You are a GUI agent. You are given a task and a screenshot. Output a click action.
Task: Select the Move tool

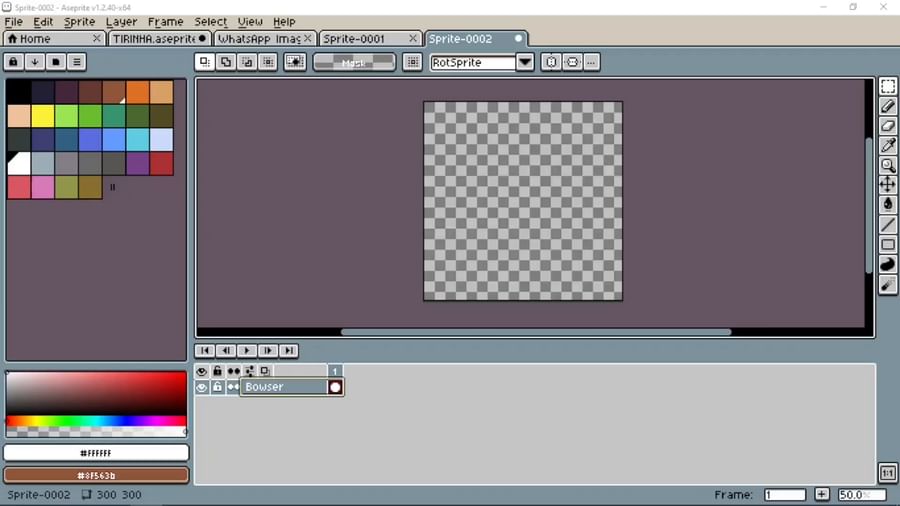(x=887, y=185)
